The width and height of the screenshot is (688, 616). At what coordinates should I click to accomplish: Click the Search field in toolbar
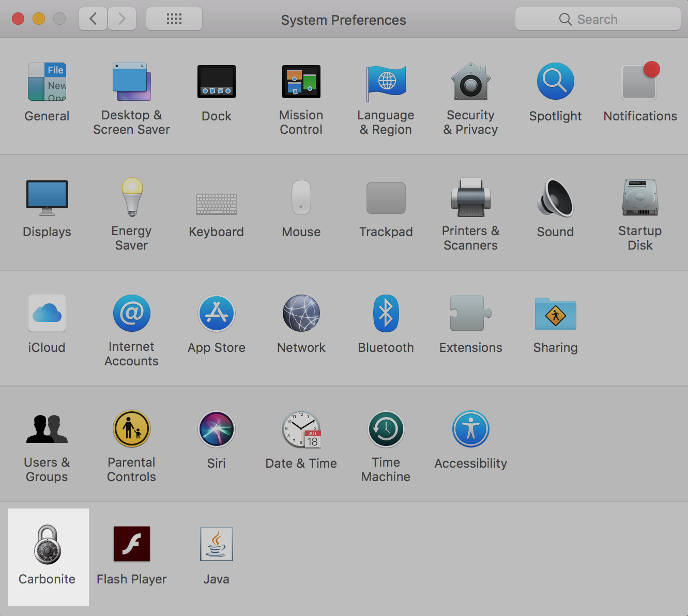tap(598, 19)
